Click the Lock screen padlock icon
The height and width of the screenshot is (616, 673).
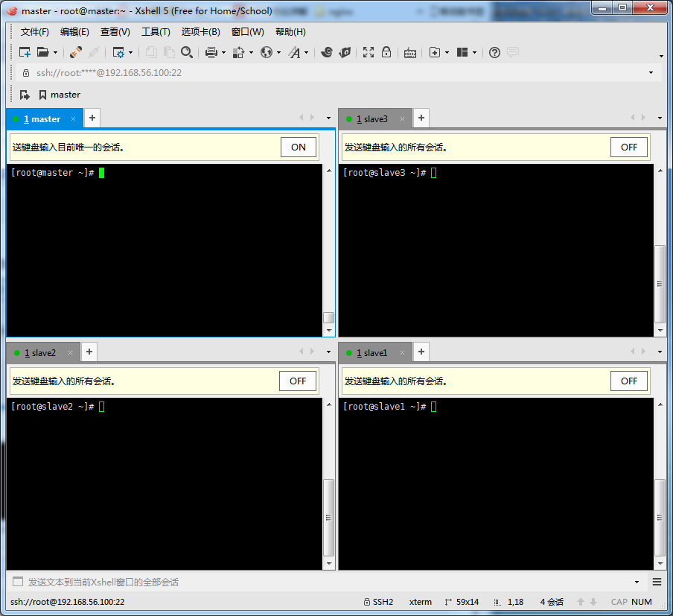pos(386,52)
